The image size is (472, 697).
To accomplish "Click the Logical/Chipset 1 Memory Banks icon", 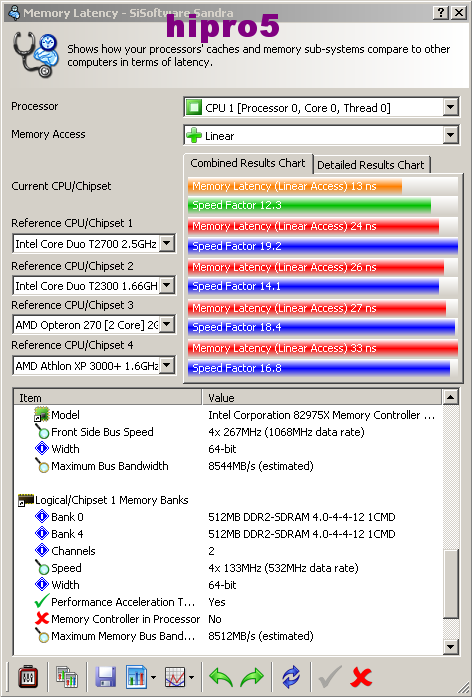I will click(26, 500).
